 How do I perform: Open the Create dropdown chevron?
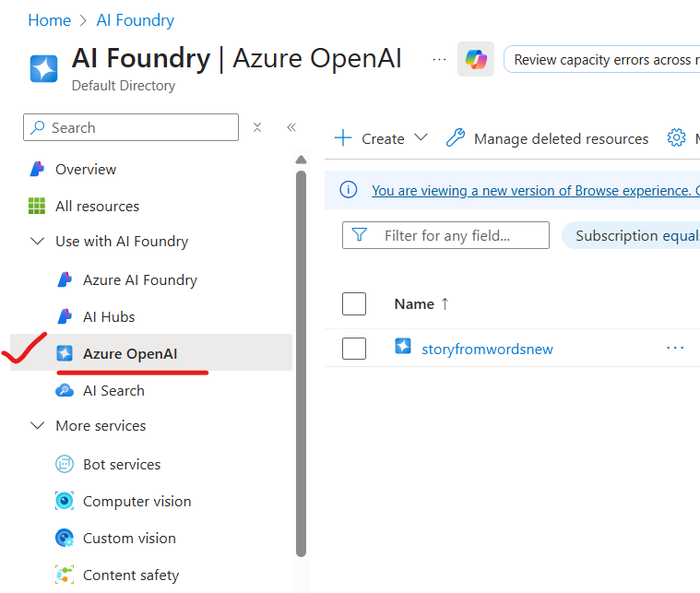421,137
